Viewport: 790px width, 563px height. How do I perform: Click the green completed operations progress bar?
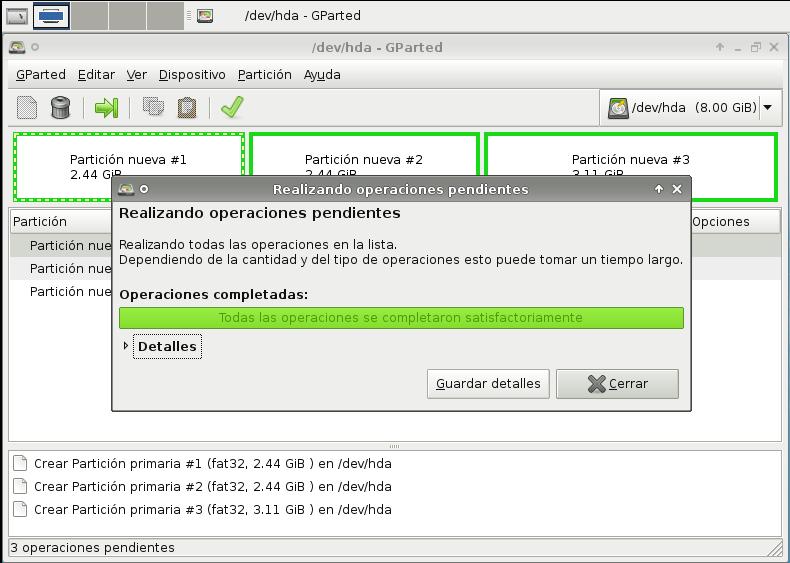(x=400, y=318)
